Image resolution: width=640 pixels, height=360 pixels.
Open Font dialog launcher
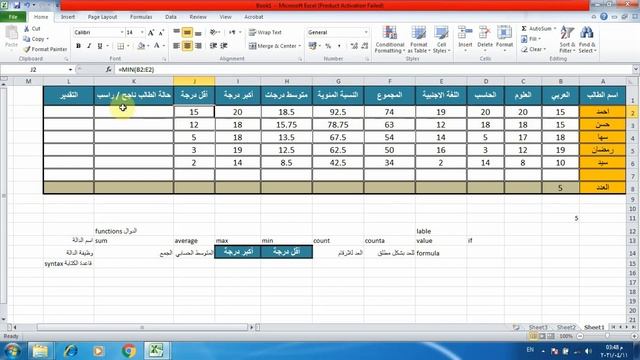click(164, 59)
